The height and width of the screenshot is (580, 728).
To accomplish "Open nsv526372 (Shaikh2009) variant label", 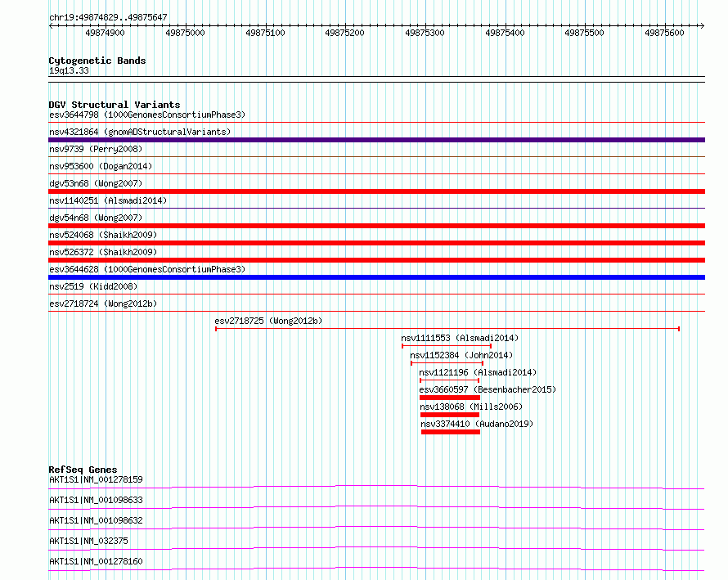I will point(103,252).
